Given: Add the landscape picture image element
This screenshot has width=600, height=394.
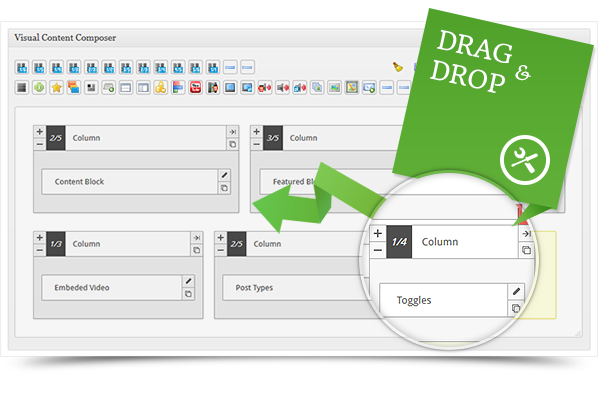Looking at the screenshot, I should click(334, 88).
